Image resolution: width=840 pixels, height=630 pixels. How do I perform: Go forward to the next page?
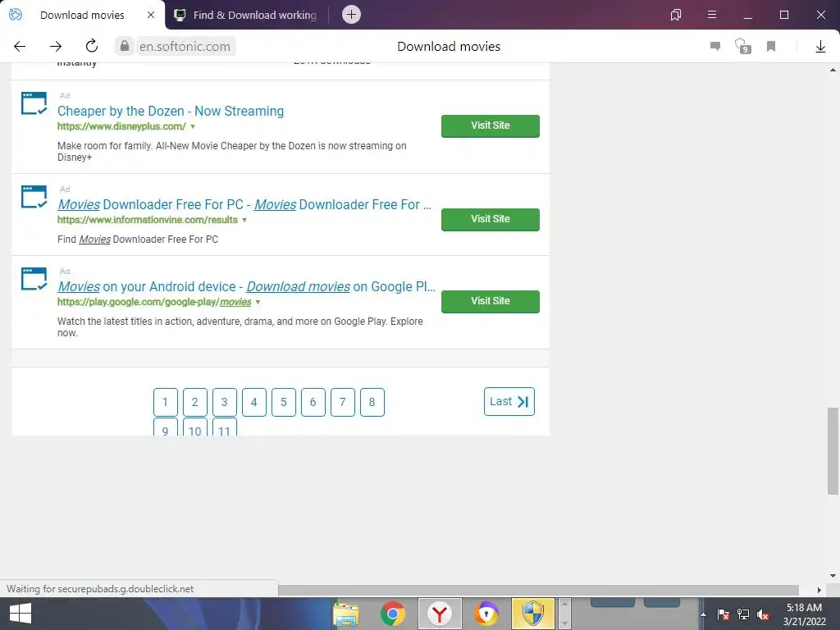point(56,47)
